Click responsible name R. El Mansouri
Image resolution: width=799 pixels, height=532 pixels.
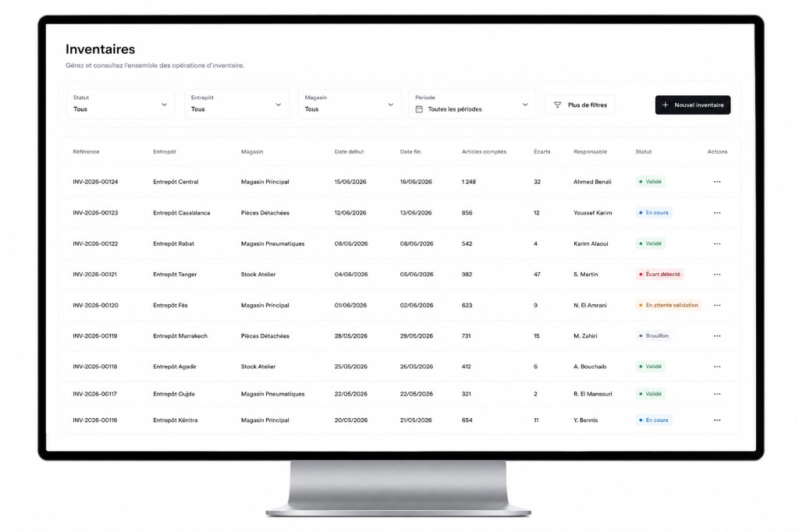tap(593, 394)
